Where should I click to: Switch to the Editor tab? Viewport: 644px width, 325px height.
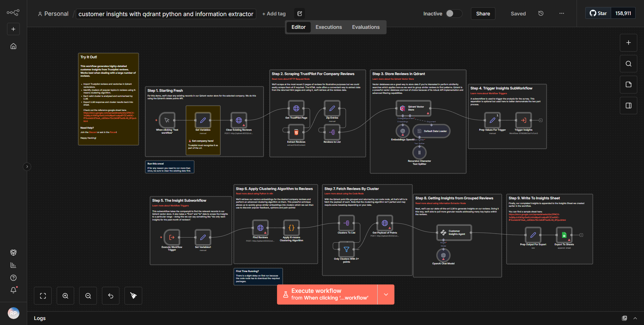point(299,27)
